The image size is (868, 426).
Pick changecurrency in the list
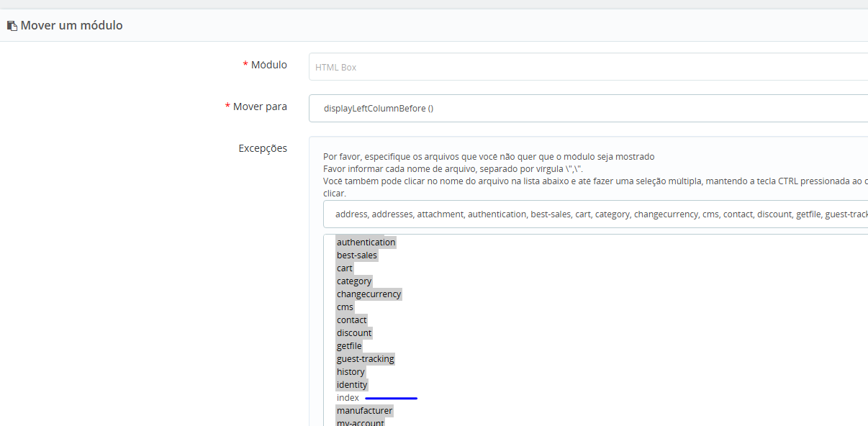pos(369,294)
